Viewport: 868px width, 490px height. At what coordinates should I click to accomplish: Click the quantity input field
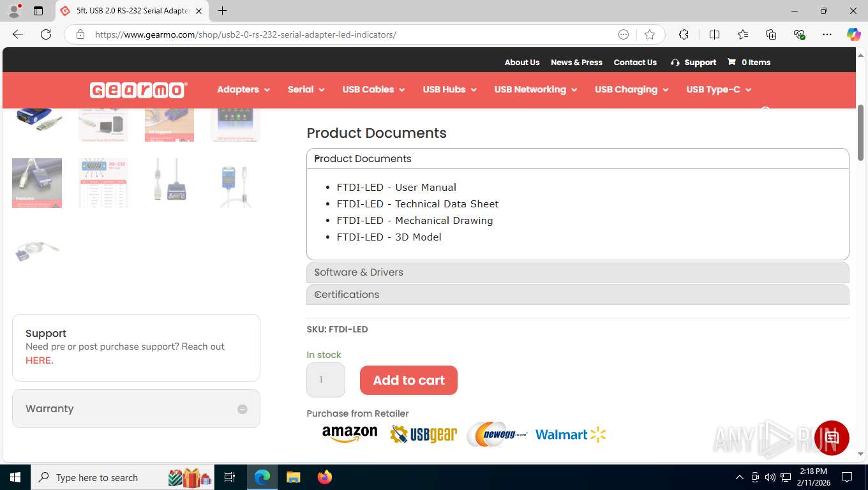pyautogui.click(x=325, y=380)
